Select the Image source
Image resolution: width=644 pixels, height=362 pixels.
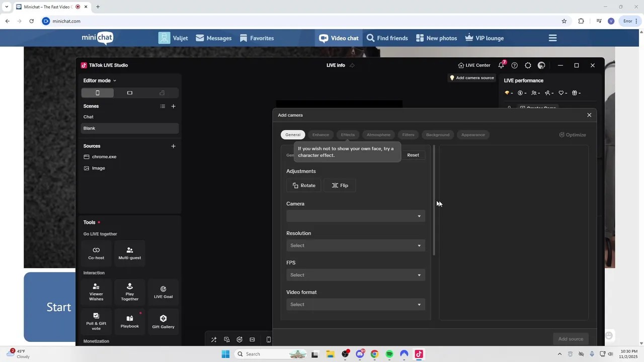click(130, 168)
